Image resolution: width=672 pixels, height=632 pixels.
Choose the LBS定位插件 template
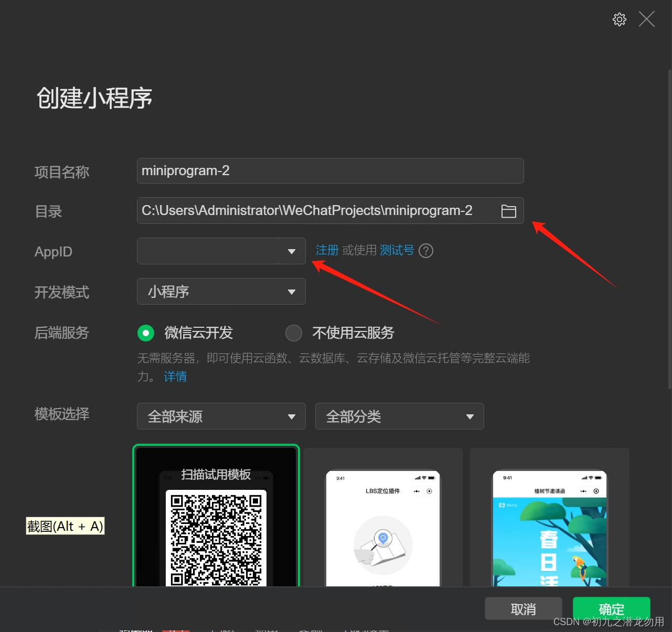[x=383, y=517]
